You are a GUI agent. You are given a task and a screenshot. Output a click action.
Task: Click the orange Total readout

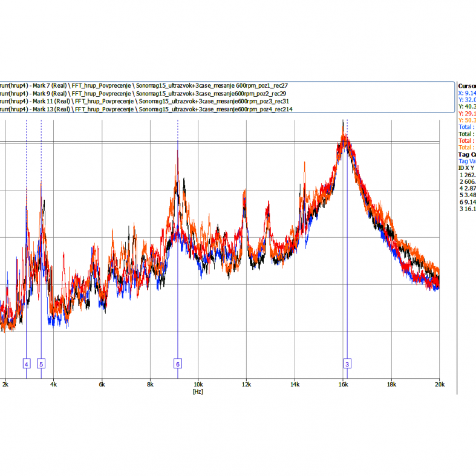[x=467, y=148]
